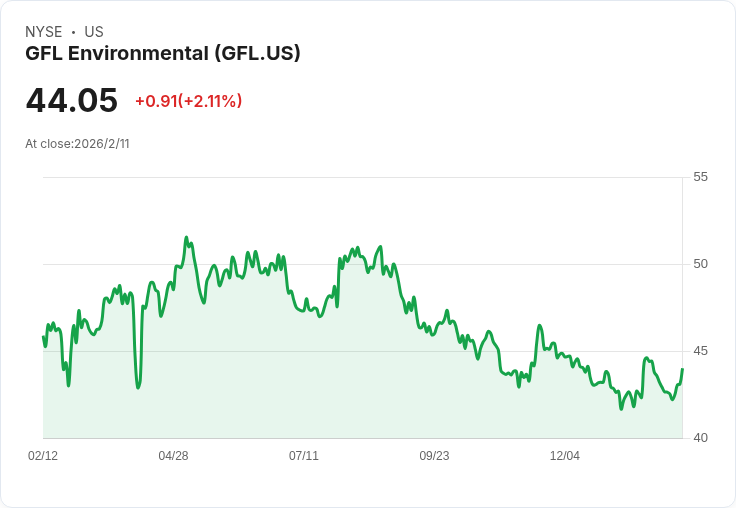Click the 12/04 date on x-axis
Screen dimensions: 736x508
565,455
